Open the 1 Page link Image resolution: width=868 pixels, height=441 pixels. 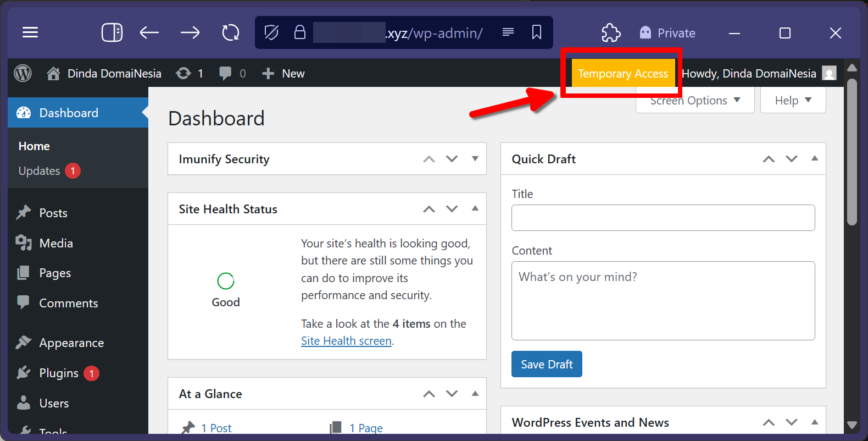point(366,428)
